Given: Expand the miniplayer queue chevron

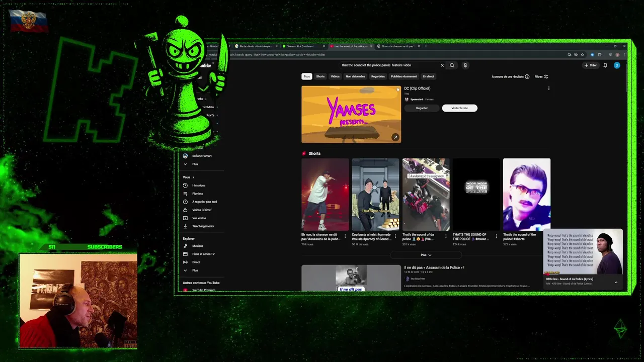Looking at the screenshot, I should 616,282.
